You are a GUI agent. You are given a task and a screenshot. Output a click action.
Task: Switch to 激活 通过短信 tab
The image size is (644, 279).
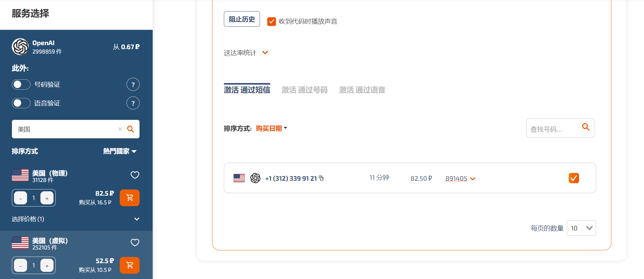pos(247,90)
